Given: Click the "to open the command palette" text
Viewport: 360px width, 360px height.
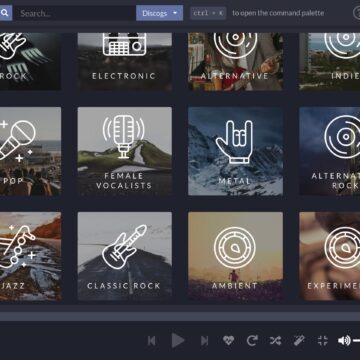Looking at the screenshot, I should click(278, 13).
